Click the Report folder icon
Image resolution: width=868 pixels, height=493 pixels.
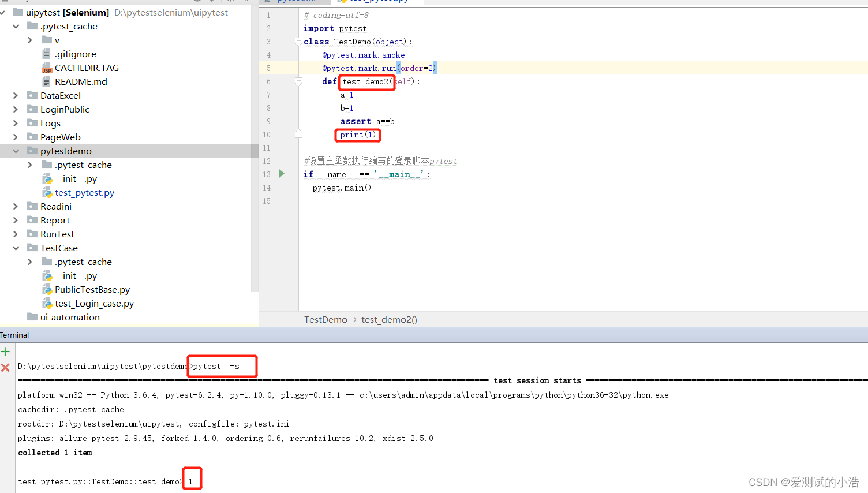point(32,220)
